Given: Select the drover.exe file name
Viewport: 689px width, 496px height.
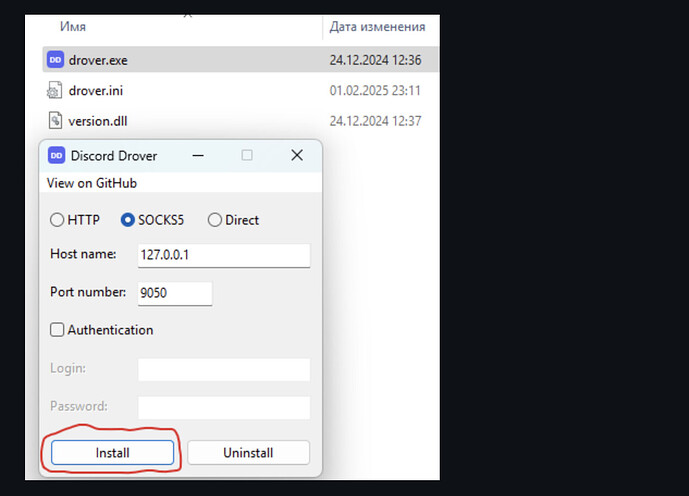Looking at the screenshot, I should point(98,60).
